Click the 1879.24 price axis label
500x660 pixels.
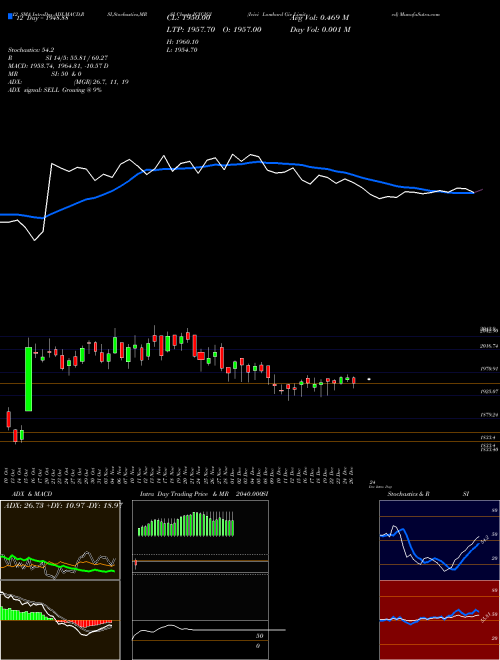click(x=489, y=415)
